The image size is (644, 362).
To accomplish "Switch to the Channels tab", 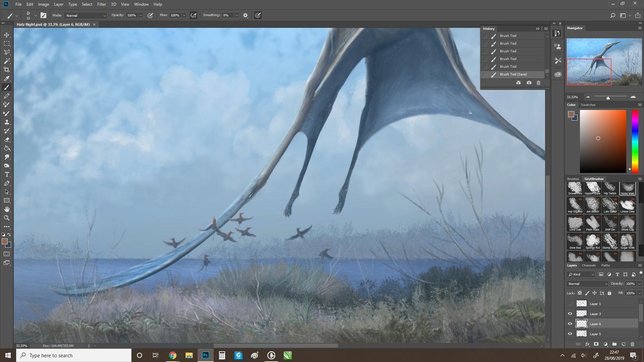I will point(589,265).
